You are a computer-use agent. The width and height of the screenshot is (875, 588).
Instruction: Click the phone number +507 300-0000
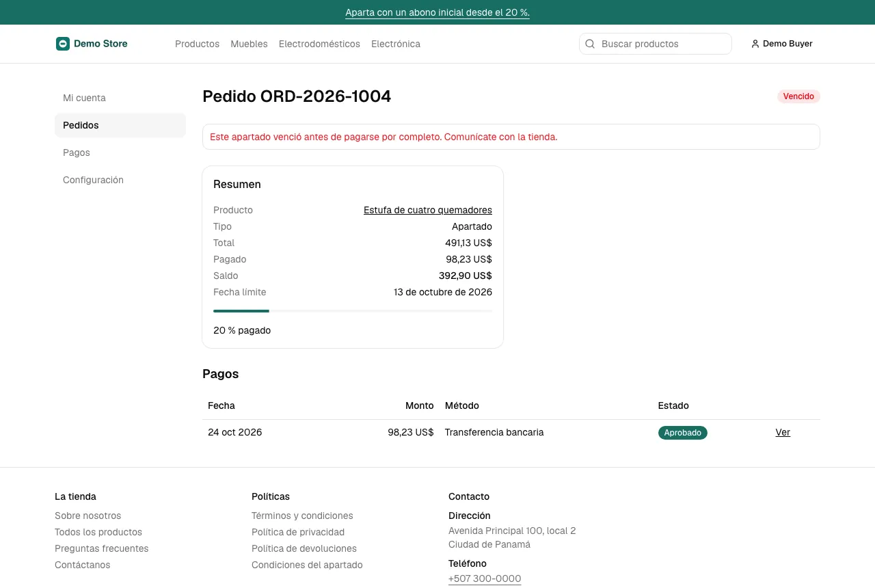485,578
